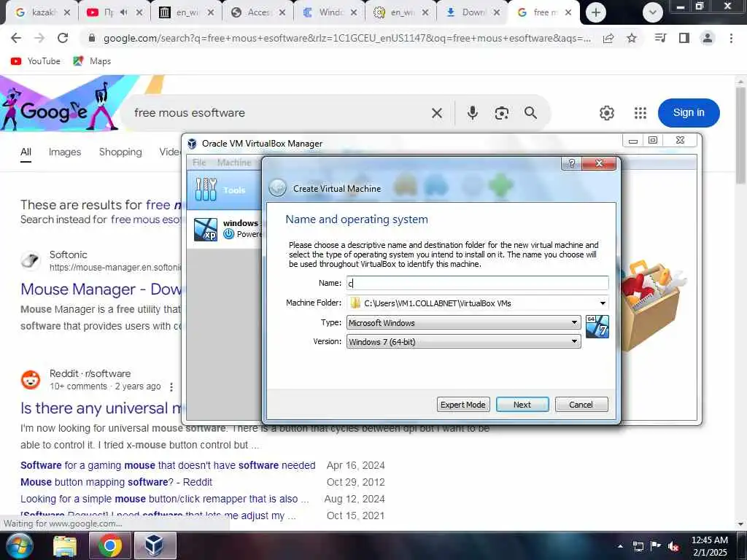Open the Chrome profile avatar icon
Viewport: 747px width, 560px height.
click(x=708, y=38)
